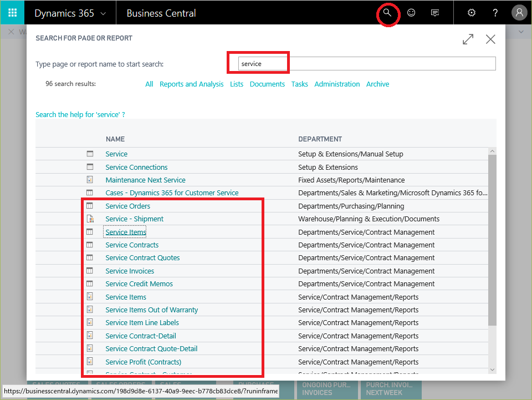Show All search results filter
This screenshot has height=400, width=532.
[149, 84]
